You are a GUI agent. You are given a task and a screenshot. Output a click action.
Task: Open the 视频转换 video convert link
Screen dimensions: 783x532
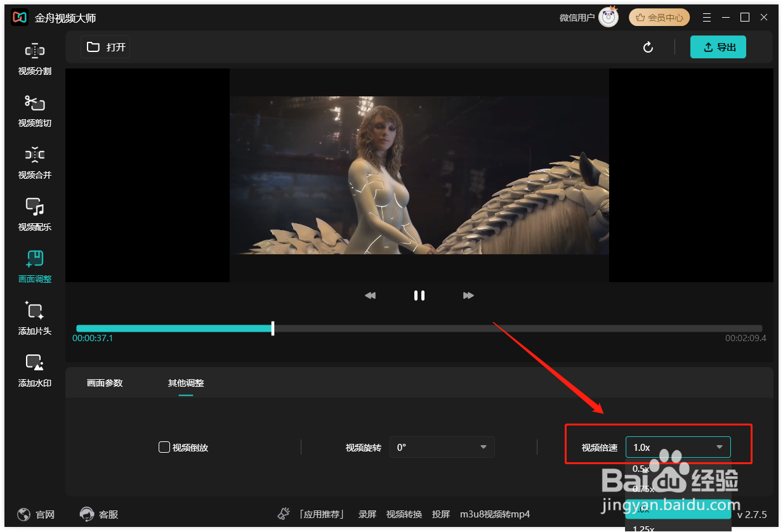404,514
